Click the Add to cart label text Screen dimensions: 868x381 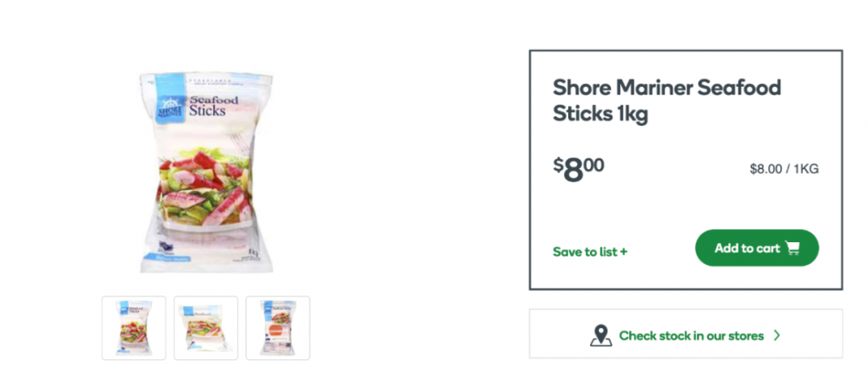tap(747, 248)
